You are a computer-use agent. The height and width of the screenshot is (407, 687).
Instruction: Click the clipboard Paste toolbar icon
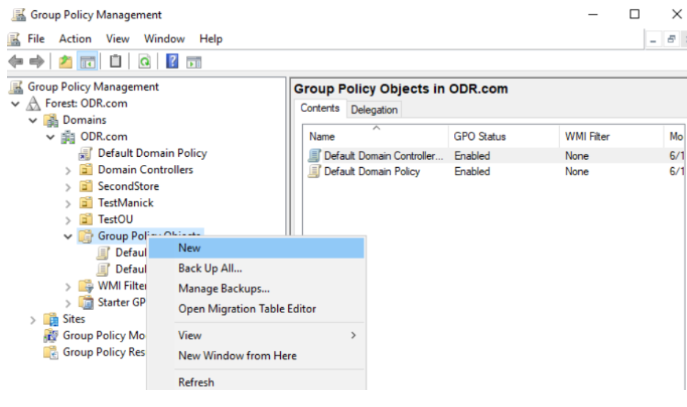115,61
